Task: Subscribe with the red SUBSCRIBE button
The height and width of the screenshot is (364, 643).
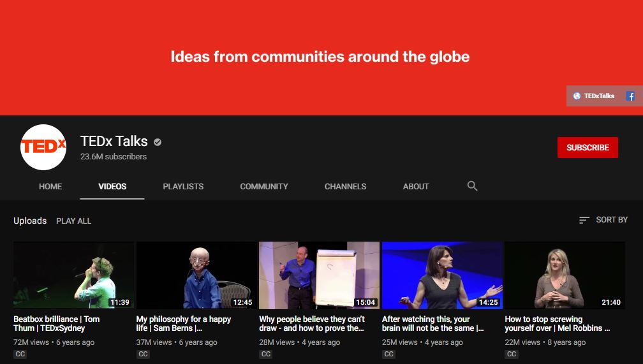Action: pos(588,147)
